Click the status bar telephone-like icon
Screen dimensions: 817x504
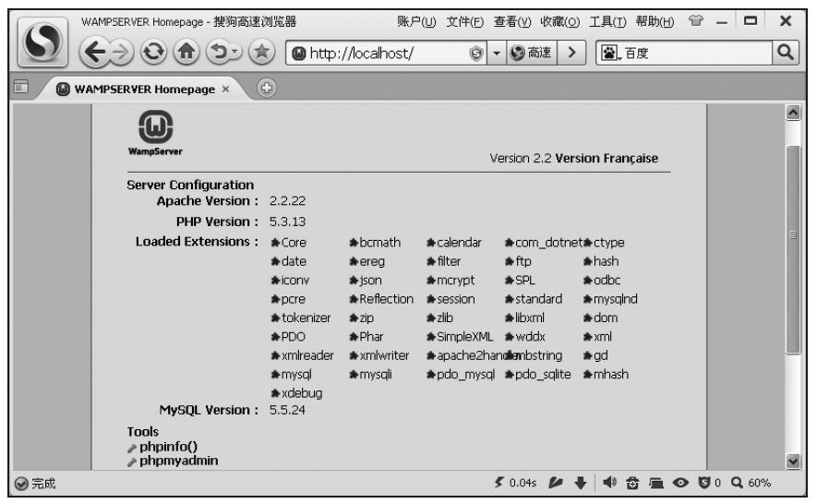point(632,483)
